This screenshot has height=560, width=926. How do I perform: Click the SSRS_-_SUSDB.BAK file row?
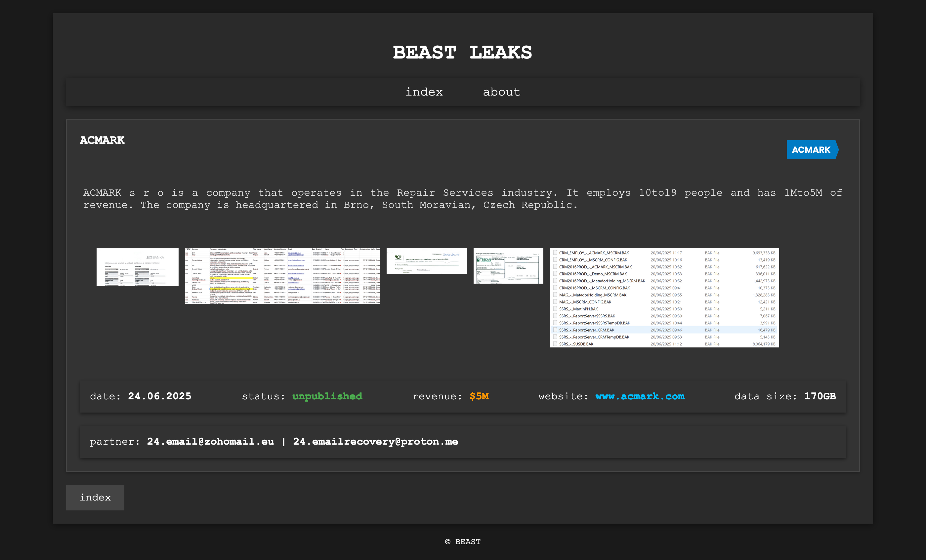pyautogui.click(x=664, y=344)
